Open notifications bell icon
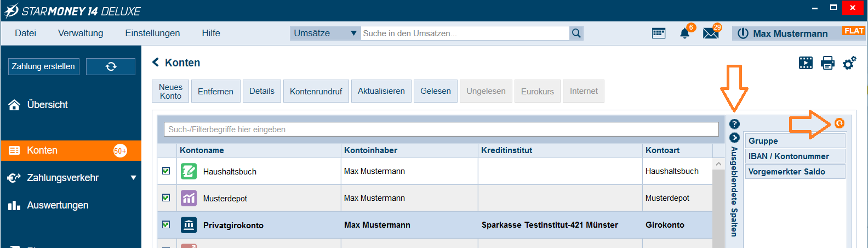 [685, 33]
